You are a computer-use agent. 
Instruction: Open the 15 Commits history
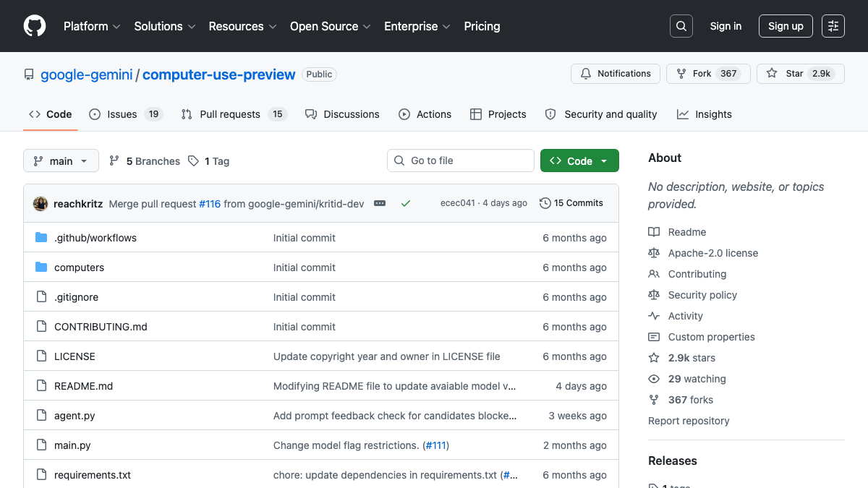click(571, 203)
